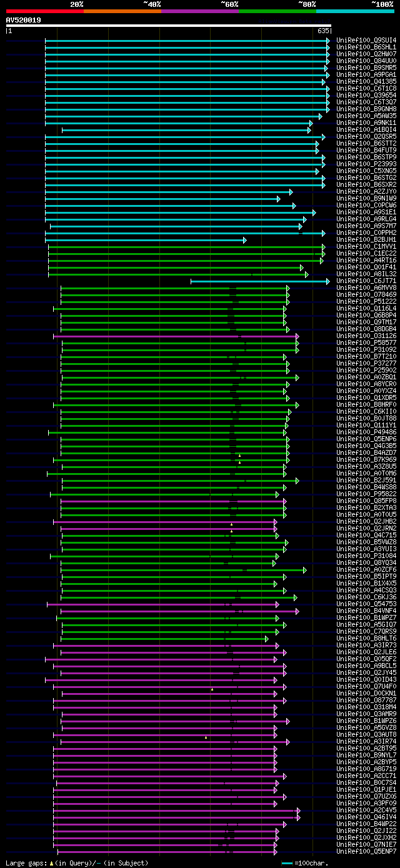Image resolution: width=400 pixels, height=868 pixels.
Task: Select the UniRef100_A3IR74 hit
Action: [366, 742]
